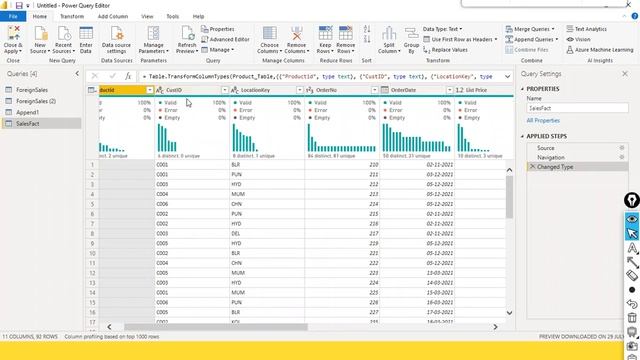This screenshot has height=360, width=640.
Task: Sort ascending with the A-Z icon
Action: 367,29
